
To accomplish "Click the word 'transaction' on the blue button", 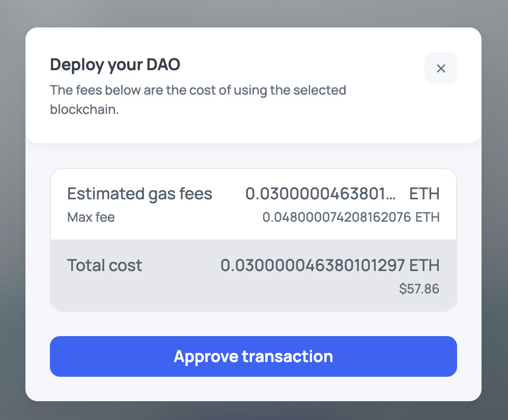I will pos(287,356).
